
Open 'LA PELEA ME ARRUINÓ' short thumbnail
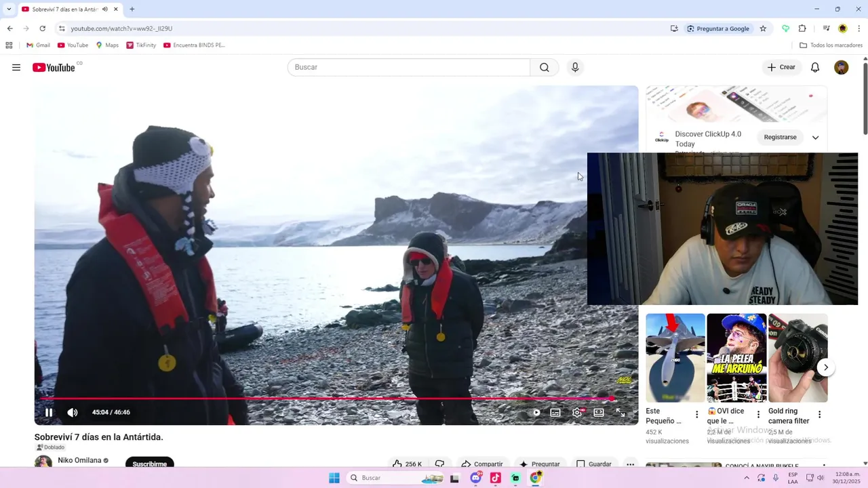pyautogui.click(x=736, y=358)
